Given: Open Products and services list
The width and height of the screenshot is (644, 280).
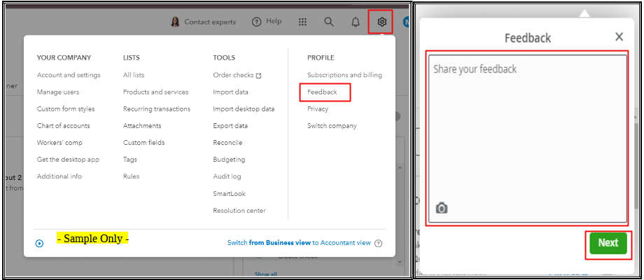Looking at the screenshot, I should coord(155,92).
